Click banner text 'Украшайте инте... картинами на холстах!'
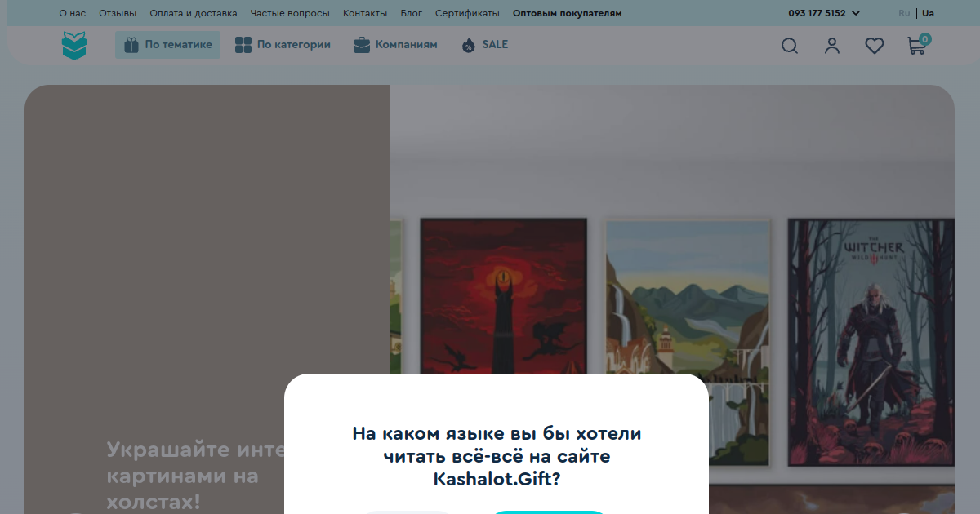The height and width of the screenshot is (514, 980). [x=195, y=475]
